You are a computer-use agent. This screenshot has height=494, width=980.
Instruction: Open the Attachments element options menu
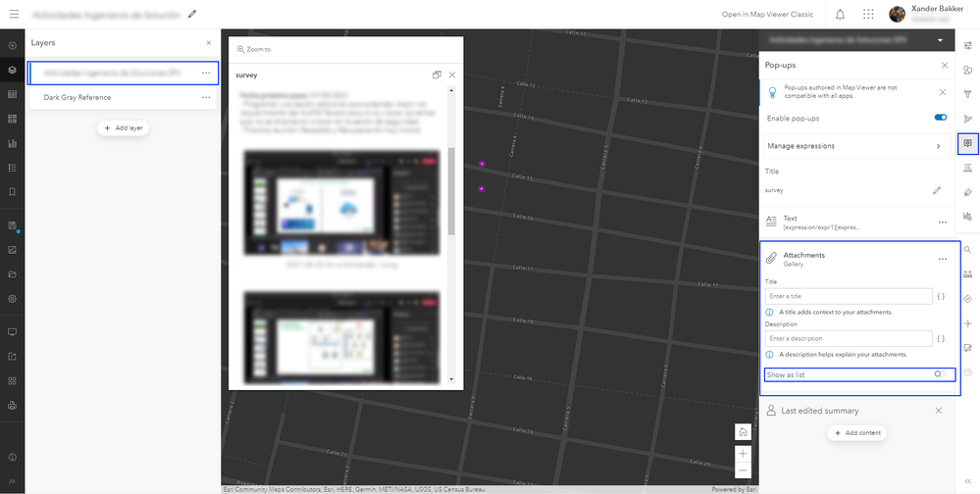click(x=943, y=259)
